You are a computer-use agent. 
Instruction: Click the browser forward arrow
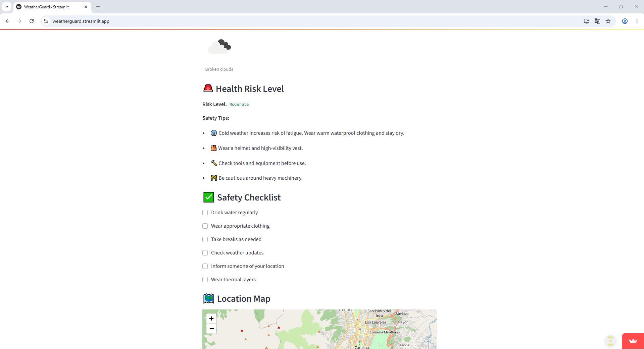[19, 21]
